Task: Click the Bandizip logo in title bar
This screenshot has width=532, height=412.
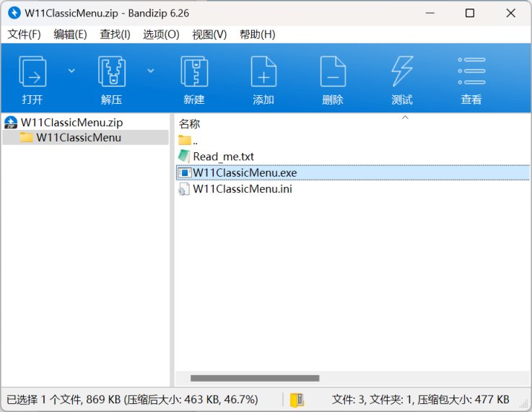Action: [x=14, y=13]
